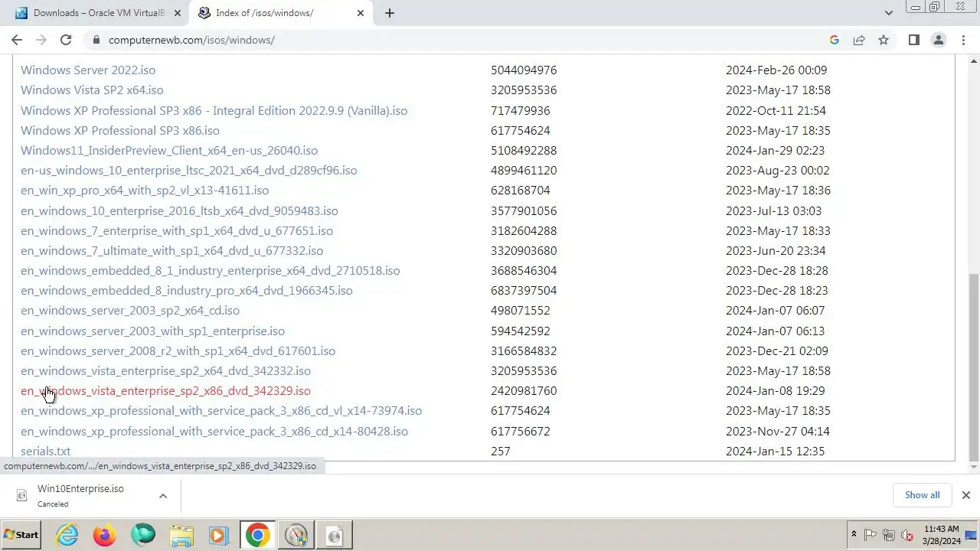Open a new tab with the plus button
Viewport: 980px width, 551px height.
pos(390,13)
